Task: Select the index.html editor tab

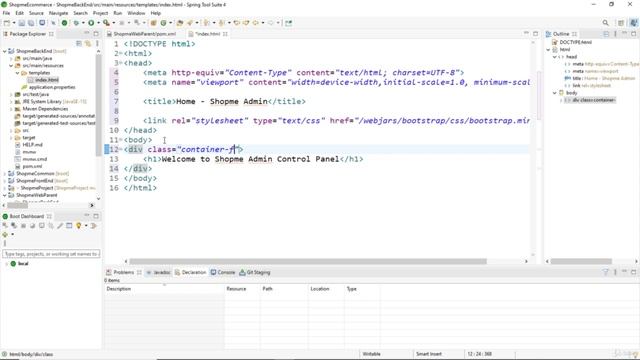Action: pyautogui.click(x=207, y=34)
